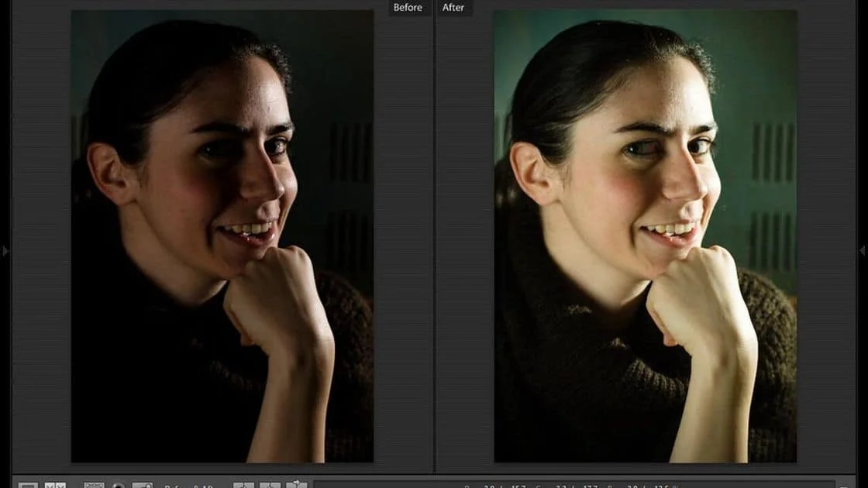Click the Before label tab
The image size is (868, 488).
coord(408,8)
